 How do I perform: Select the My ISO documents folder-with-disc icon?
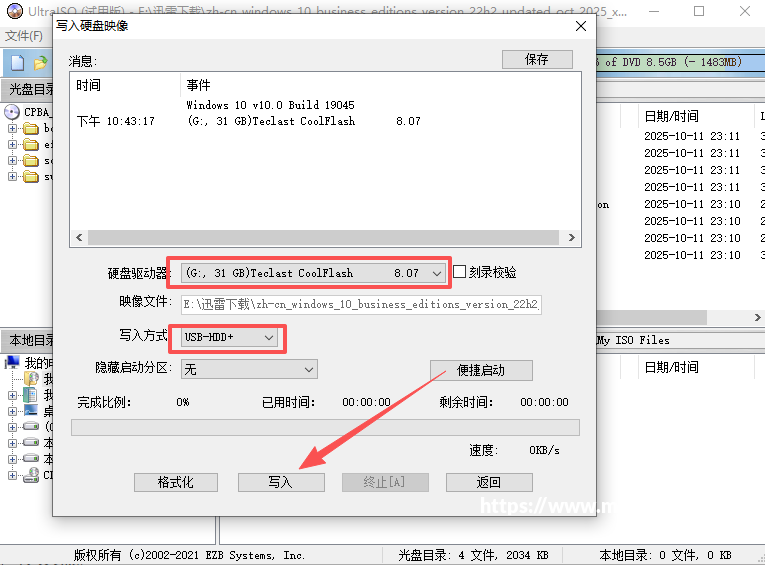[x=31, y=379]
